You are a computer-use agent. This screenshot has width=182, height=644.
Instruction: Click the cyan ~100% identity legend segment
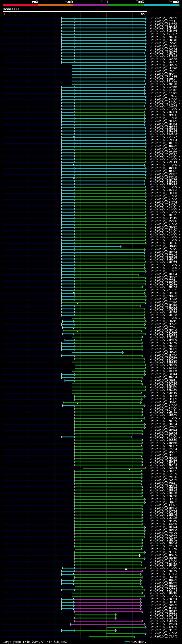[x=161, y=5]
